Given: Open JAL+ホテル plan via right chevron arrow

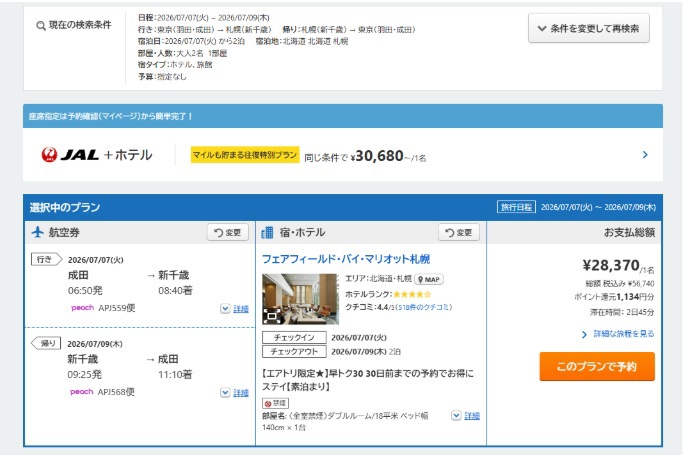Looking at the screenshot, I should 645,155.
